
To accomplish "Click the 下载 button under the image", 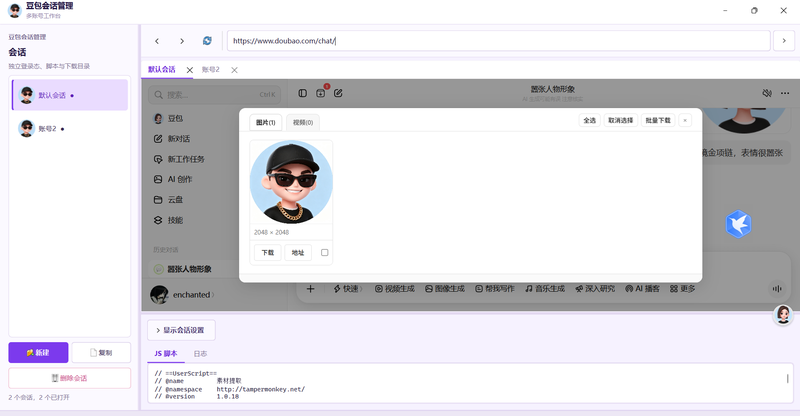I will click(x=268, y=253).
